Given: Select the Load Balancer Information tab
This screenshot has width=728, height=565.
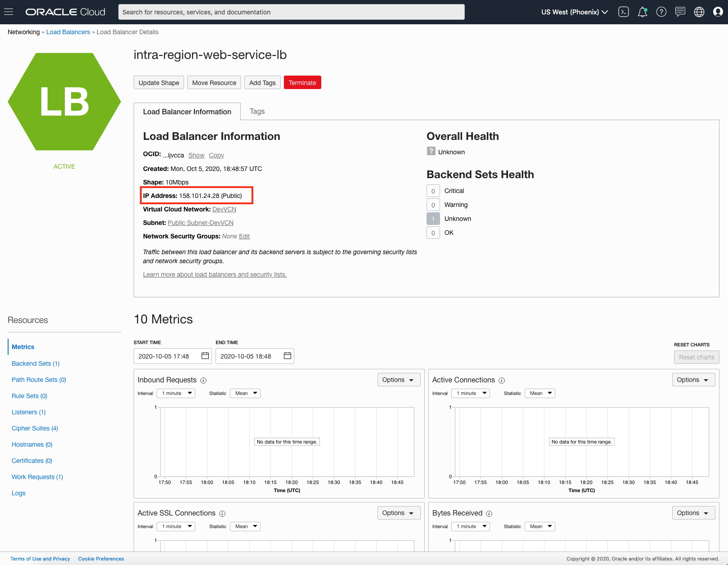Looking at the screenshot, I should pyautogui.click(x=187, y=112).
